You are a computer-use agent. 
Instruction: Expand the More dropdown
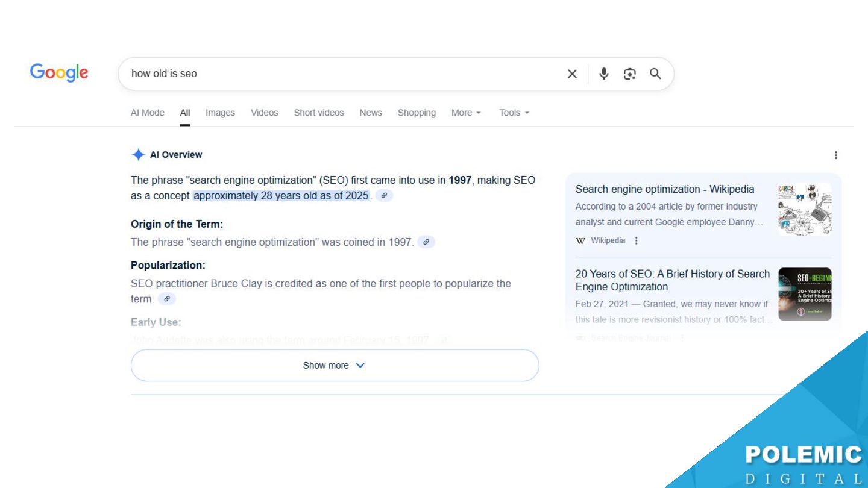click(x=466, y=113)
